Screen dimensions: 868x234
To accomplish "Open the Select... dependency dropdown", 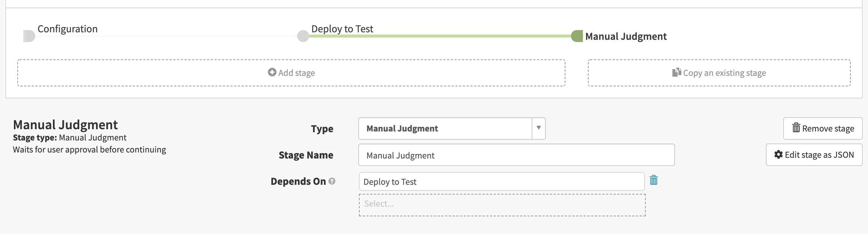I will (502, 205).
